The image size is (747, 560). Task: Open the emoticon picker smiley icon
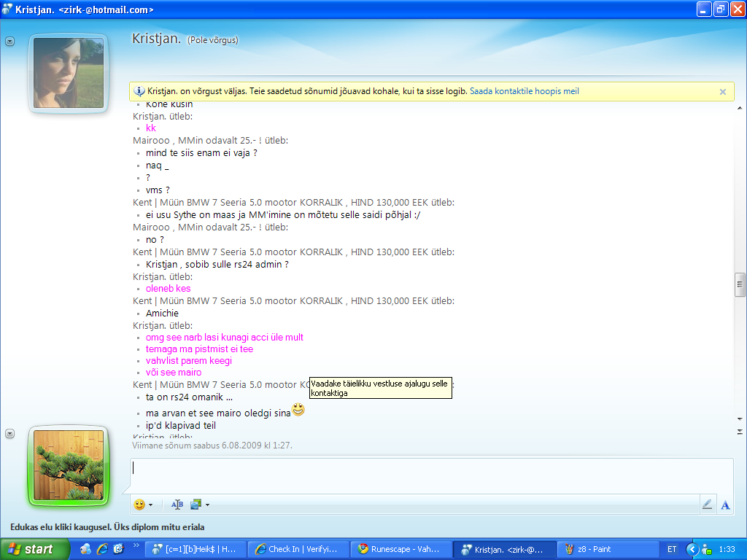[x=139, y=505]
